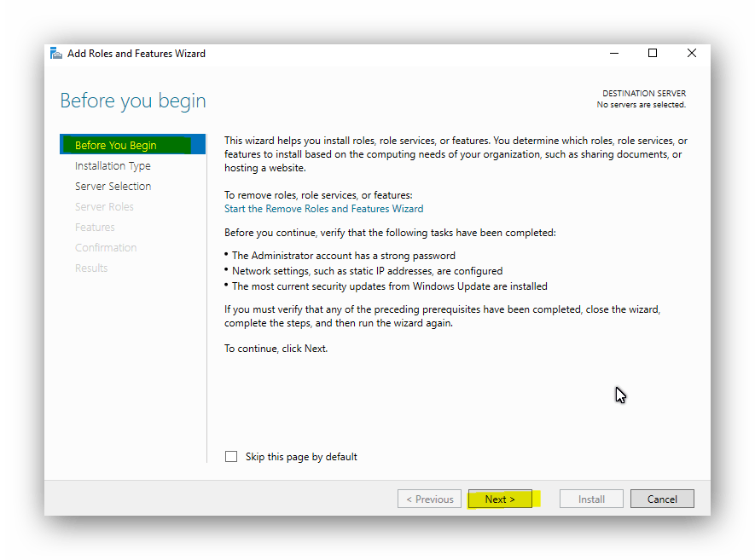Click the 'To continue, click Next.' text
This screenshot has height=560, width=755.
point(276,349)
